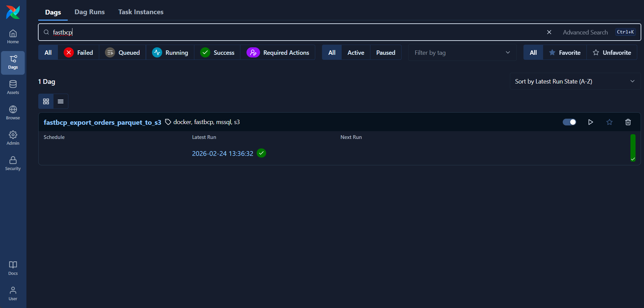The image size is (644, 308).
Task: Open the fastbcp_export_orders_parquet_to_s3 DAG link
Action: pyautogui.click(x=102, y=122)
